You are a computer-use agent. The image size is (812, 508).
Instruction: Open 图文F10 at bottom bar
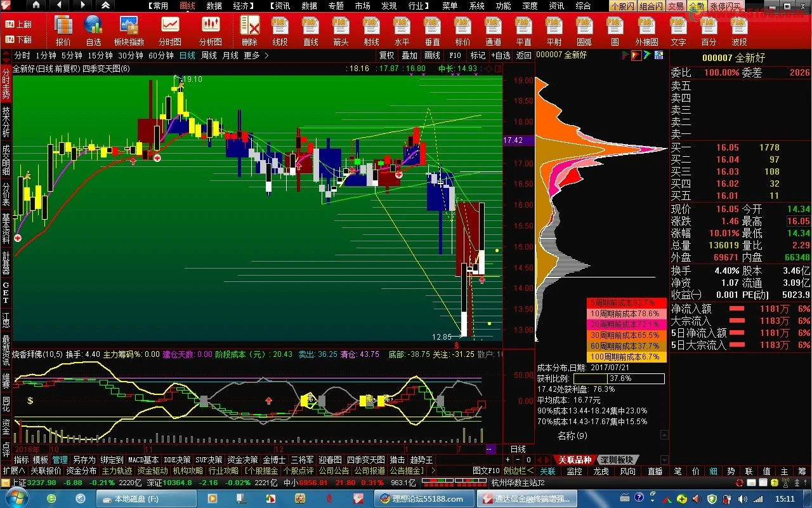(486, 471)
